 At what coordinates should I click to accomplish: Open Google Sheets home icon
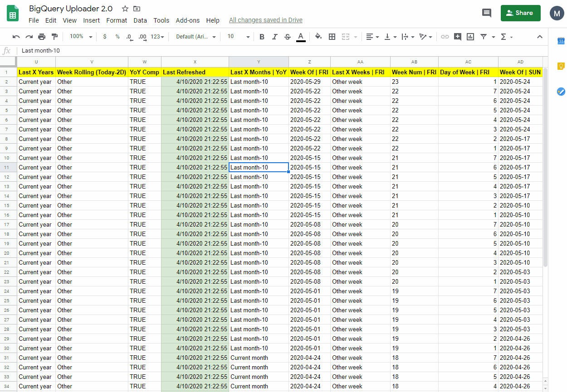pos(13,14)
